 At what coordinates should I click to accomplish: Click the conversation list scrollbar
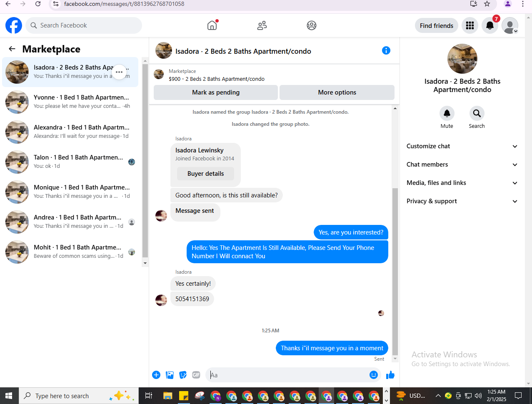pos(145,161)
